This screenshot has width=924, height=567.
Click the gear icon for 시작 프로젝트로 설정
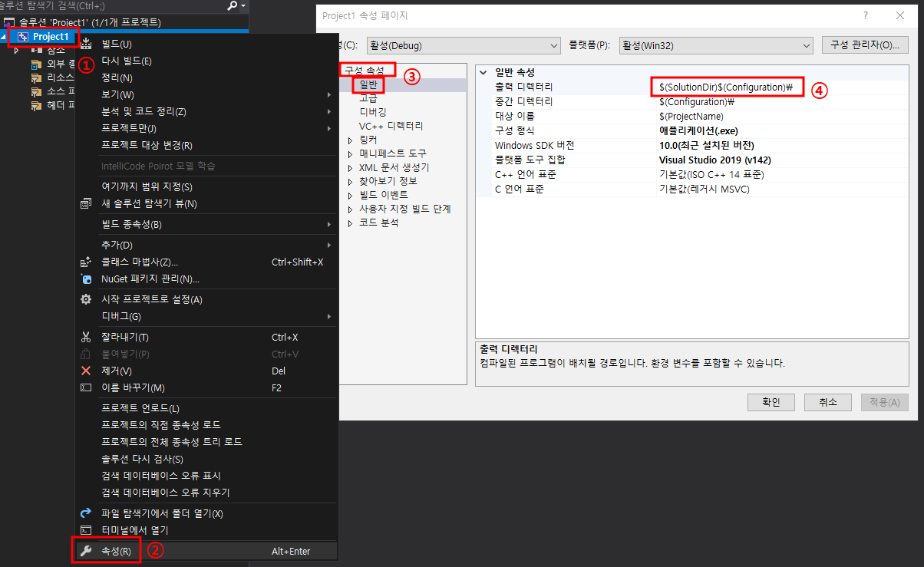coord(87,299)
